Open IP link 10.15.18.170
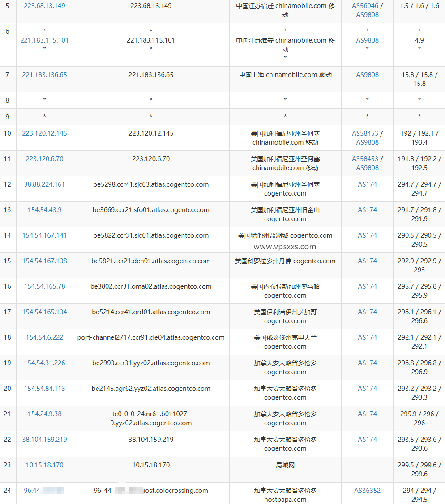Image resolution: width=445 pixels, height=504 pixels. [44, 465]
